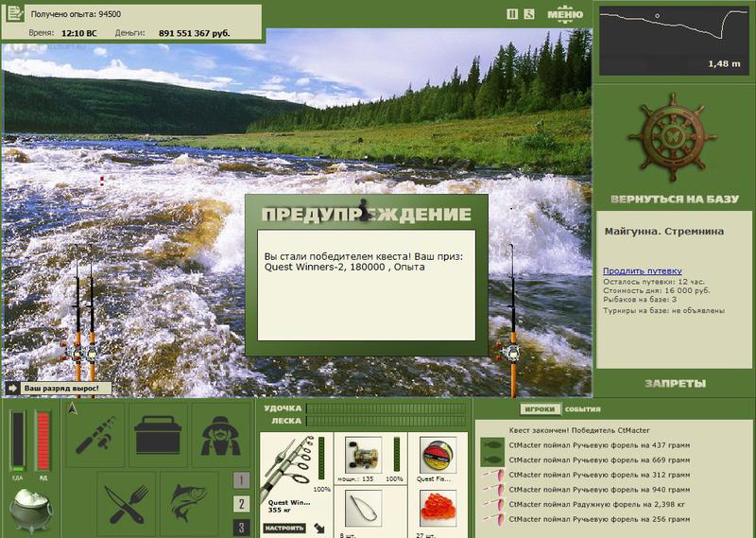Click the НАСТРОИТЬ setup button
The image size is (756, 538).
[x=284, y=528]
